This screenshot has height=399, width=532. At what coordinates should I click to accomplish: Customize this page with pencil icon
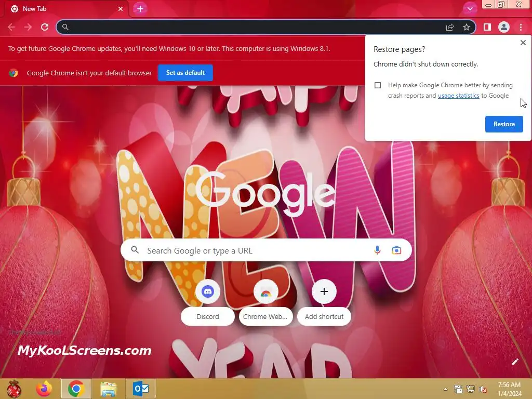point(515,362)
